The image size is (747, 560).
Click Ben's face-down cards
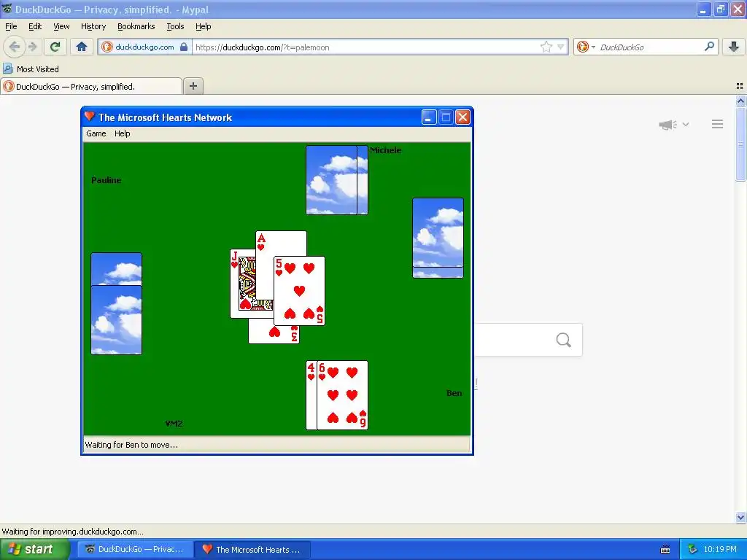(x=438, y=238)
